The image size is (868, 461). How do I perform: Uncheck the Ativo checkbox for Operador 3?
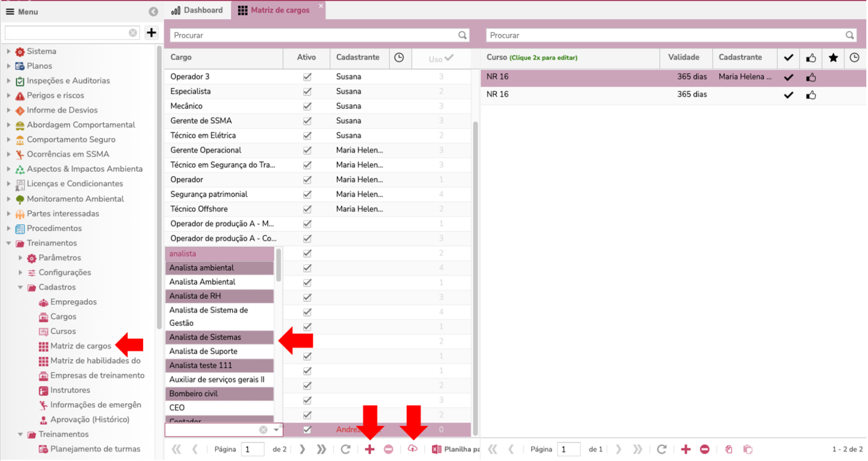307,77
